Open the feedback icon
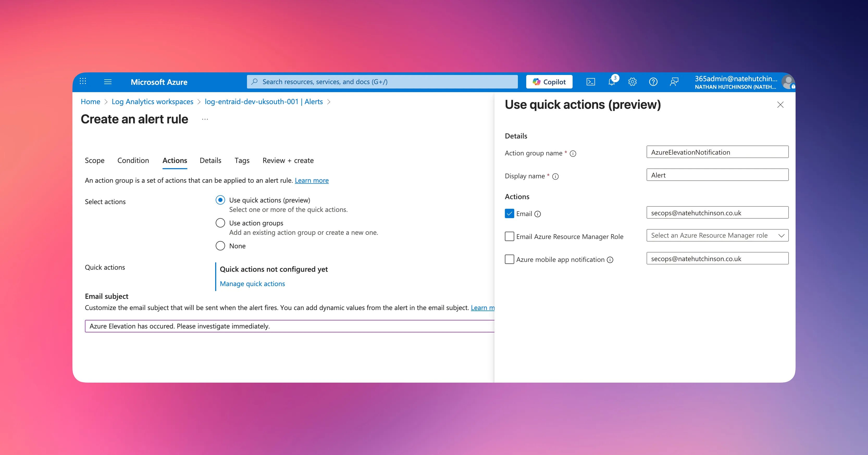Image resolution: width=868 pixels, height=455 pixels. pyautogui.click(x=674, y=82)
